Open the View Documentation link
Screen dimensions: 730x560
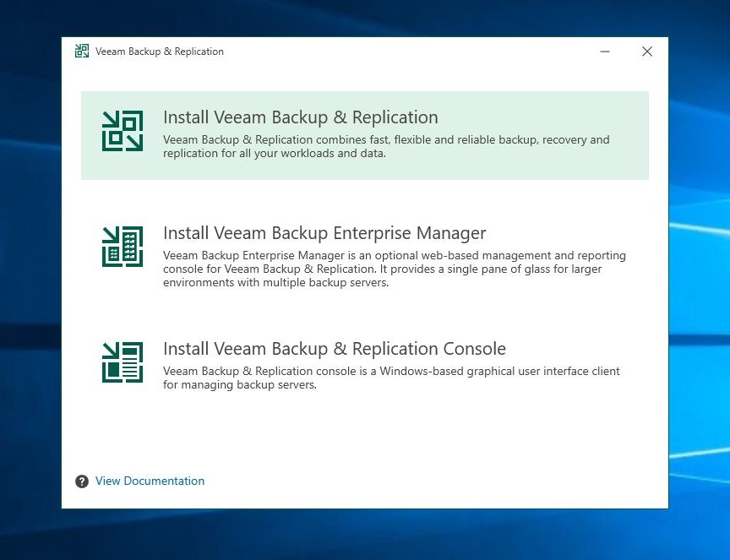click(x=150, y=481)
